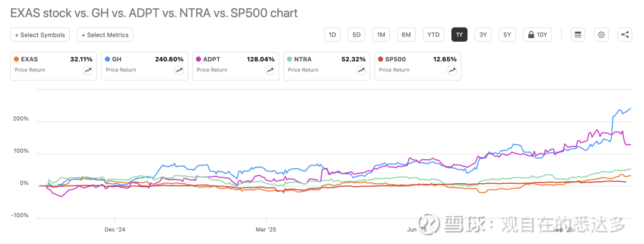Open the Select Symbols picker

(x=40, y=35)
